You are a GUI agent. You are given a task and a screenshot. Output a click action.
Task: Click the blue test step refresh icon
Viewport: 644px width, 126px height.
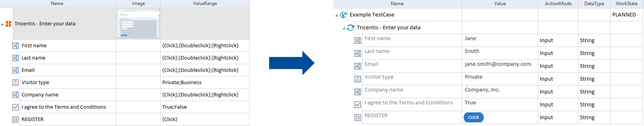coord(350,28)
